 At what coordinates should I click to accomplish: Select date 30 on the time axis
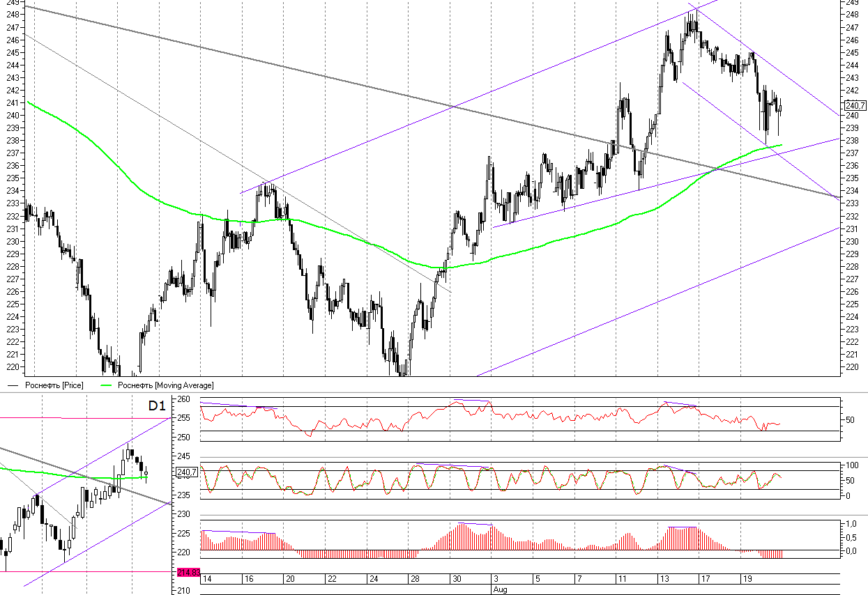tap(457, 579)
